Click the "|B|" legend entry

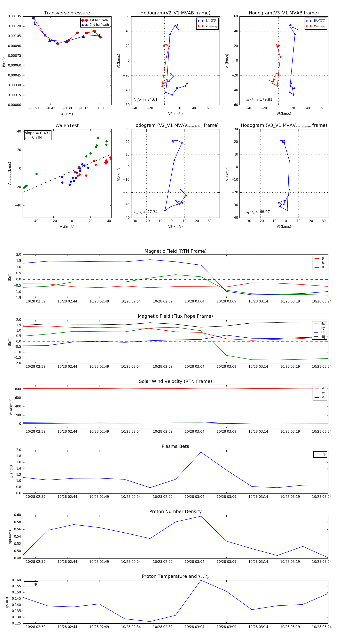(x=320, y=337)
